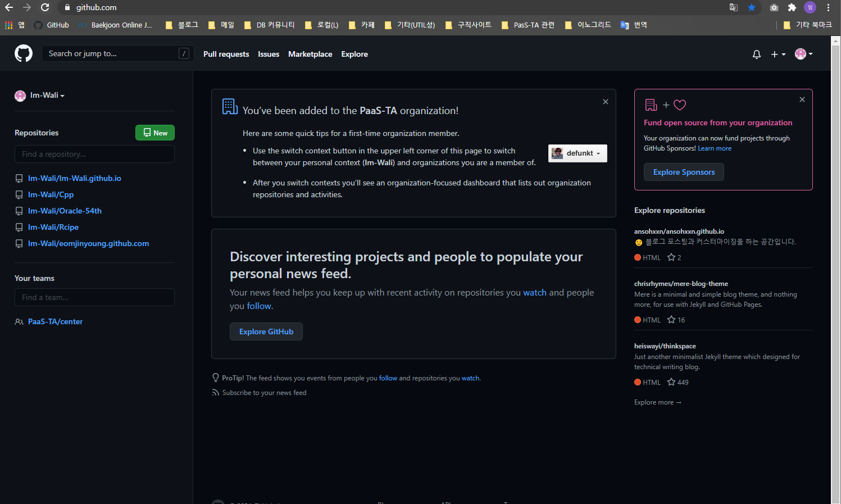Dismiss the PaaS-TA organization notice

[x=606, y=102]
